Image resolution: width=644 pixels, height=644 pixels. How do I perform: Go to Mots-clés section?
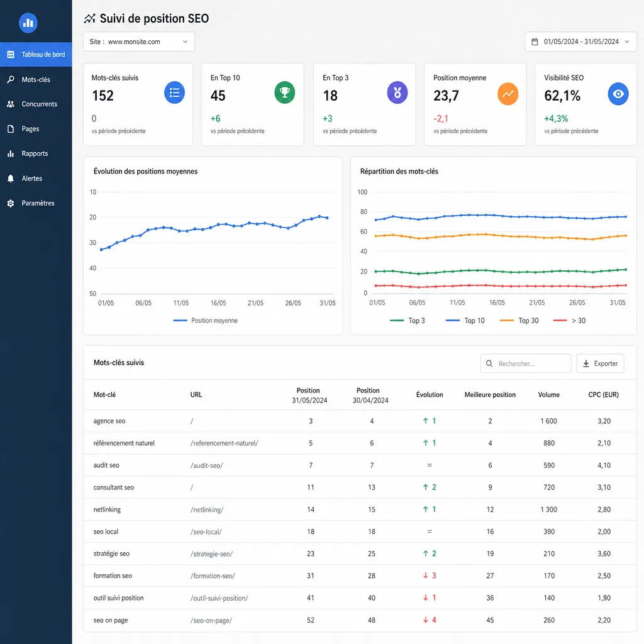pyautogui.click(x=36, y=79)
